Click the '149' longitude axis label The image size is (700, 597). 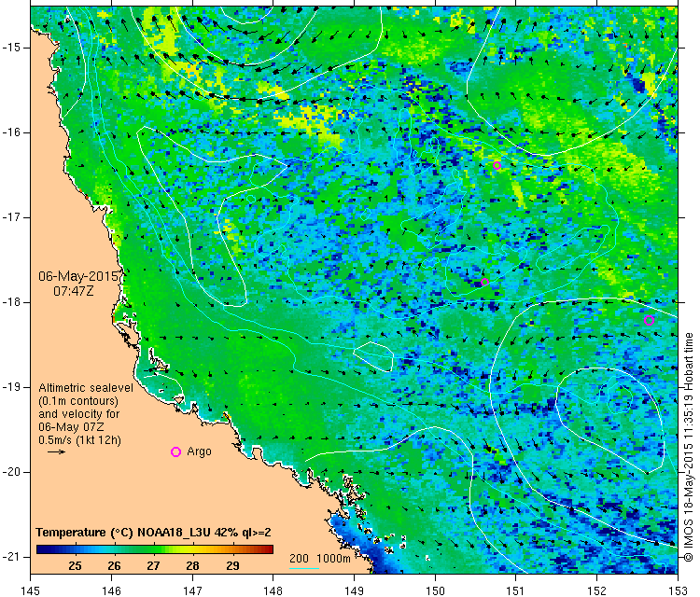click(354, 590)
